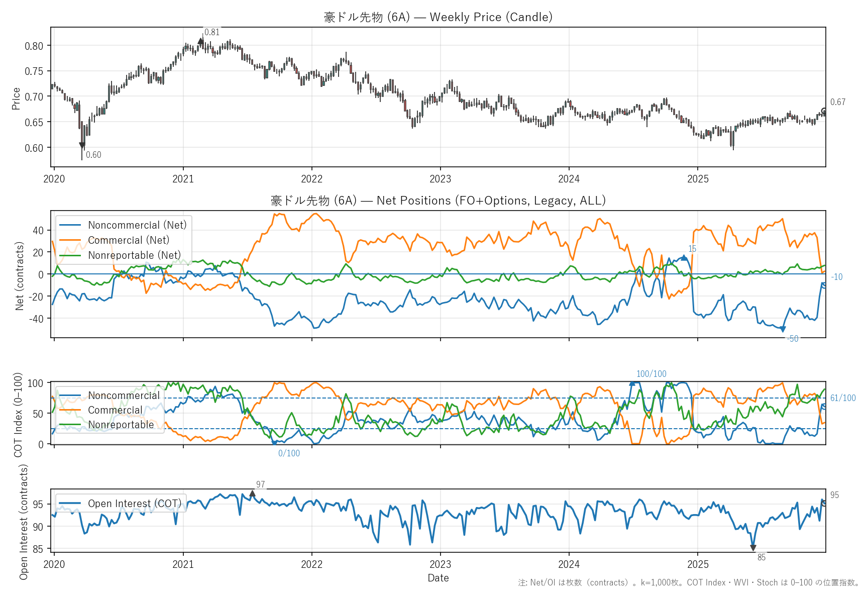Select the Noncommercial net low marker labeled -50
868x593 pixels.
point(783,329)
